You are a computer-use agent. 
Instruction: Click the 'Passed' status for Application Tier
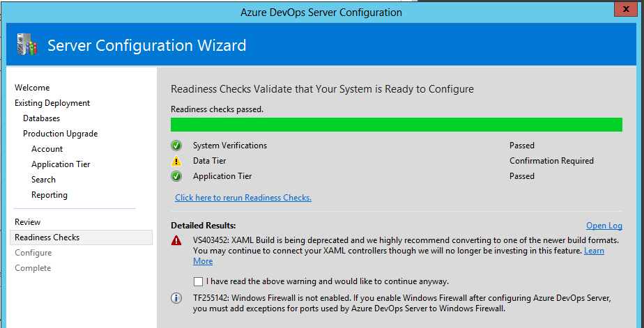[x=522, y=176]
